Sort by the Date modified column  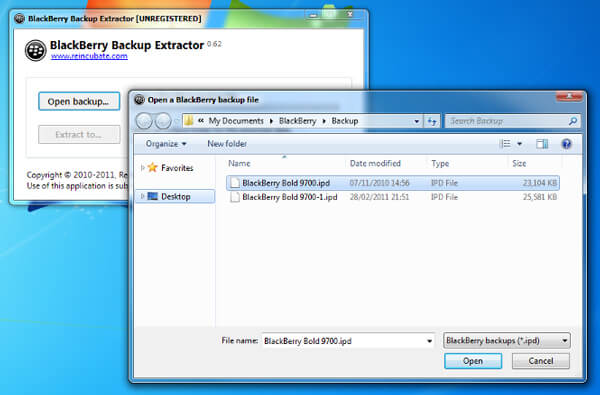[375, 163]
